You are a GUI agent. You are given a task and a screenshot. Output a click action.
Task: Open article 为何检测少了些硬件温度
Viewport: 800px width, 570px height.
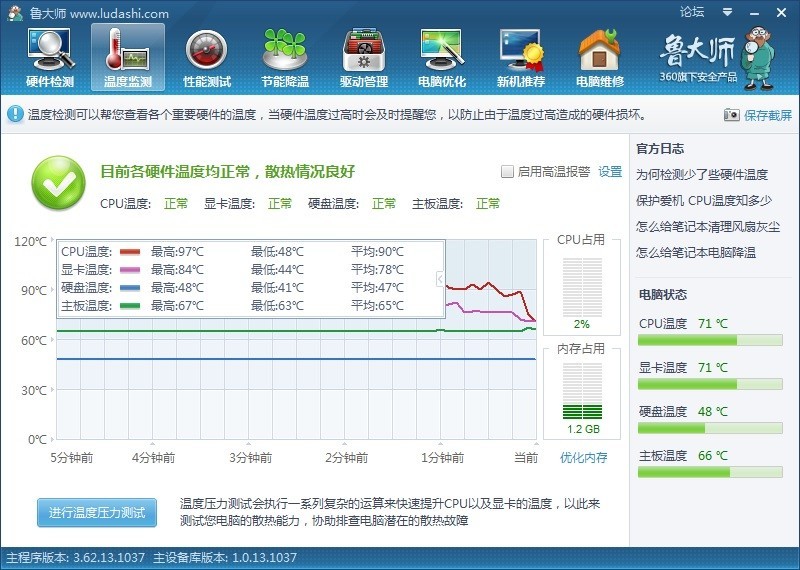coord(702,175)
